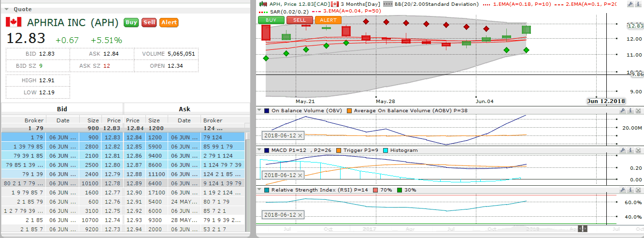Select ask row with size 17100
Screen dimensions: 644x238
[184, 193]
